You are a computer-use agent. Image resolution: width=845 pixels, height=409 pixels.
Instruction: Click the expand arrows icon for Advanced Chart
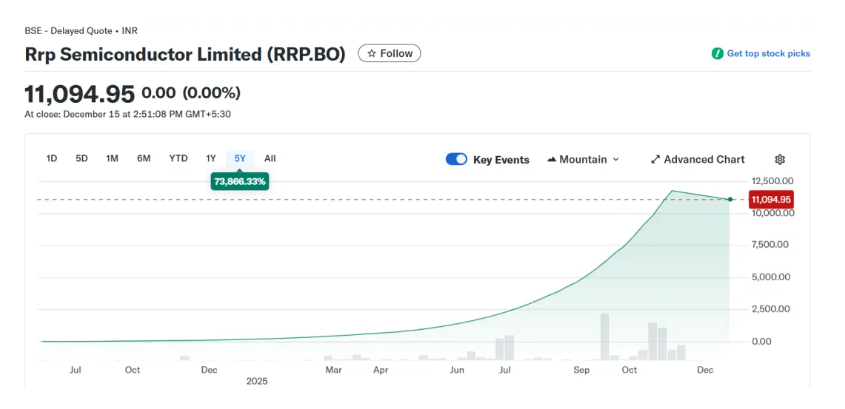coord(656,159)
